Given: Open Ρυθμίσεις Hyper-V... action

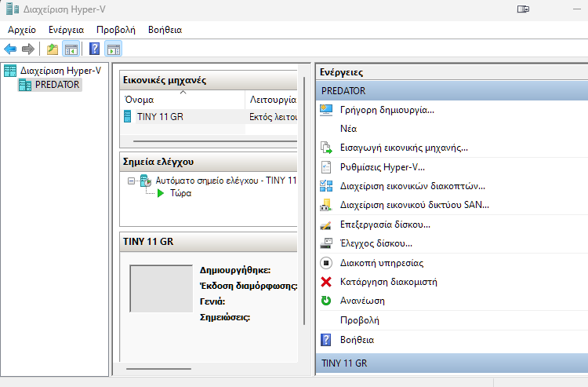Looking at the screenshot, I should (383, 167).
